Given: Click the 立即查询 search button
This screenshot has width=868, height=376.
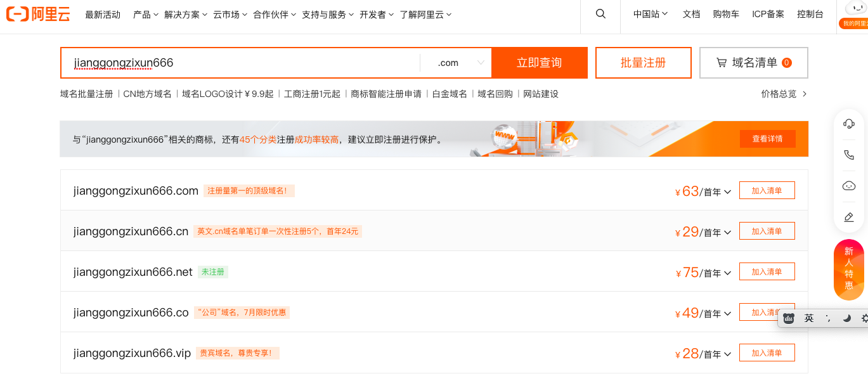Looking at the screenshot, I should coord(539,63).
